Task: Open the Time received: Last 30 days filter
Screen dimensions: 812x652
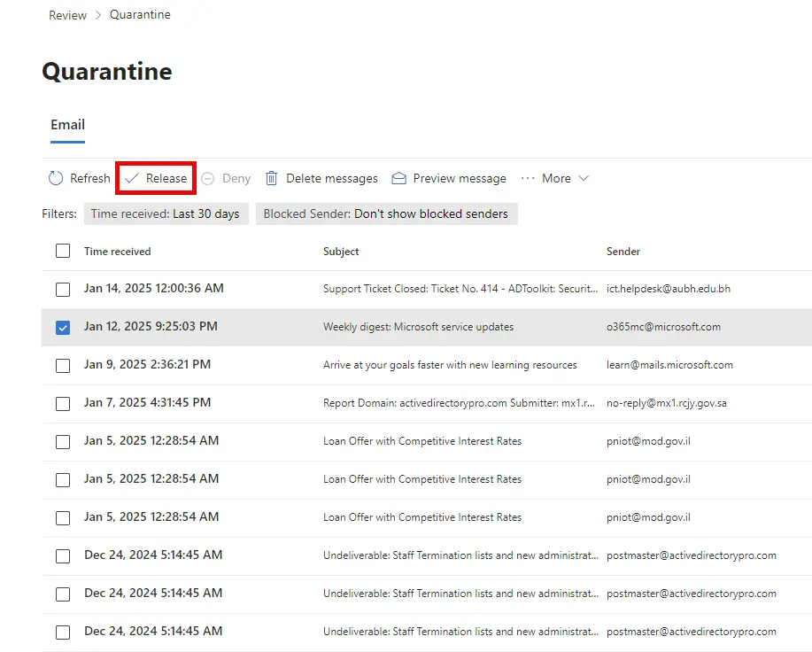Action: 166,213
